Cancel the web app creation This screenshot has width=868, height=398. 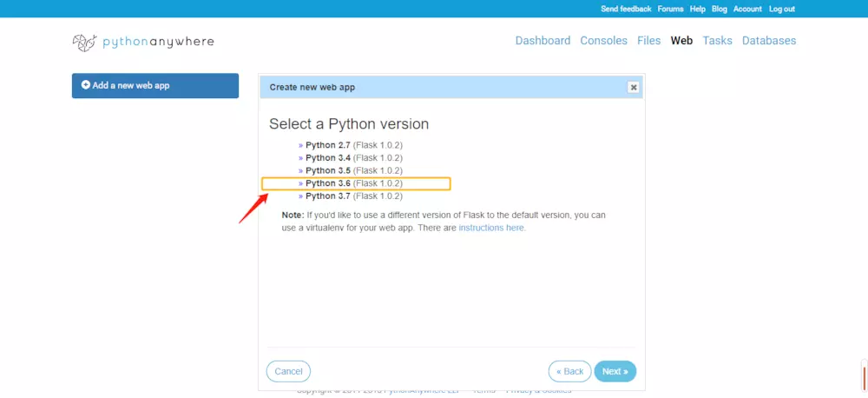(288, 371)
